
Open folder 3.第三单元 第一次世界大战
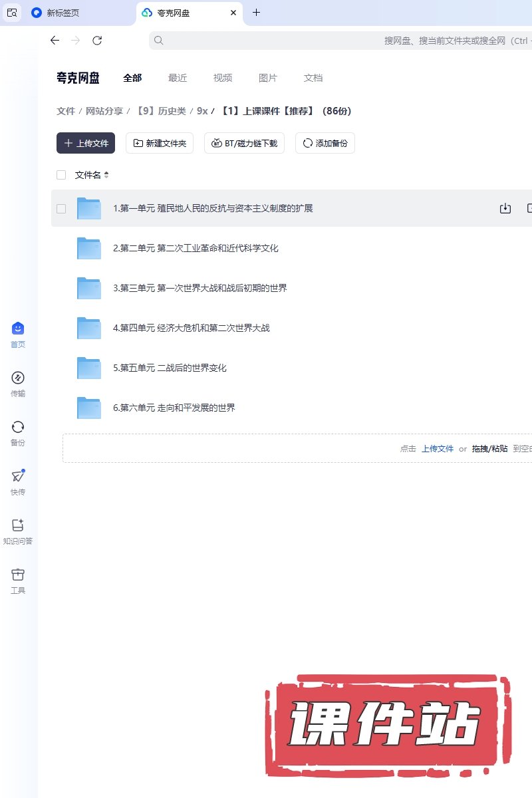(x=199, y=288)
